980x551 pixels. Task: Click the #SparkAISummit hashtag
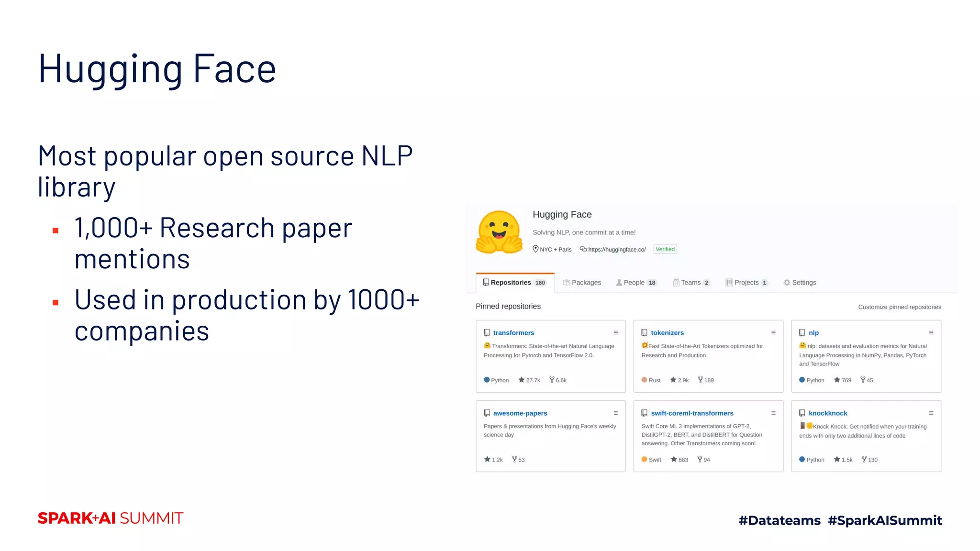[x=885, y=520]
